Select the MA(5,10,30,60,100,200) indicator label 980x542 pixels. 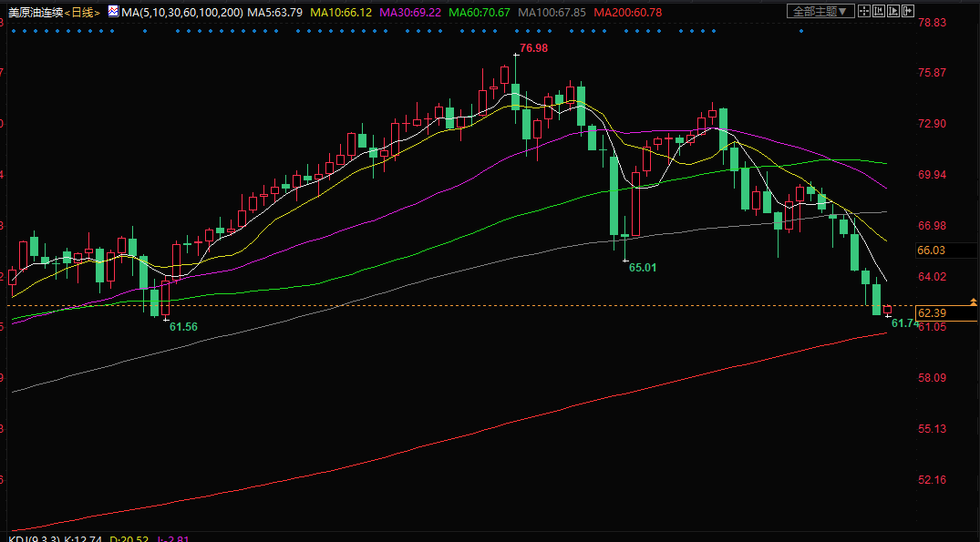pyautogui.click(x=182, y=13)
